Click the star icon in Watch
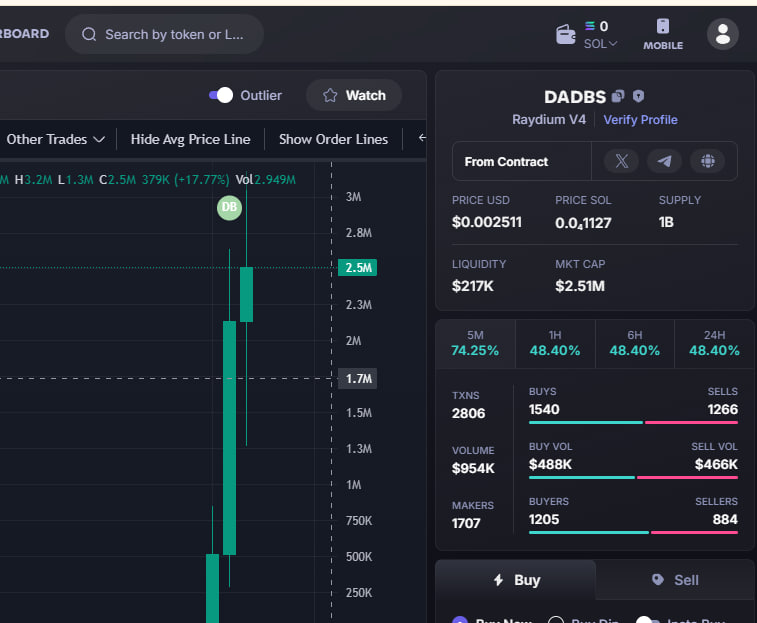 330,95
